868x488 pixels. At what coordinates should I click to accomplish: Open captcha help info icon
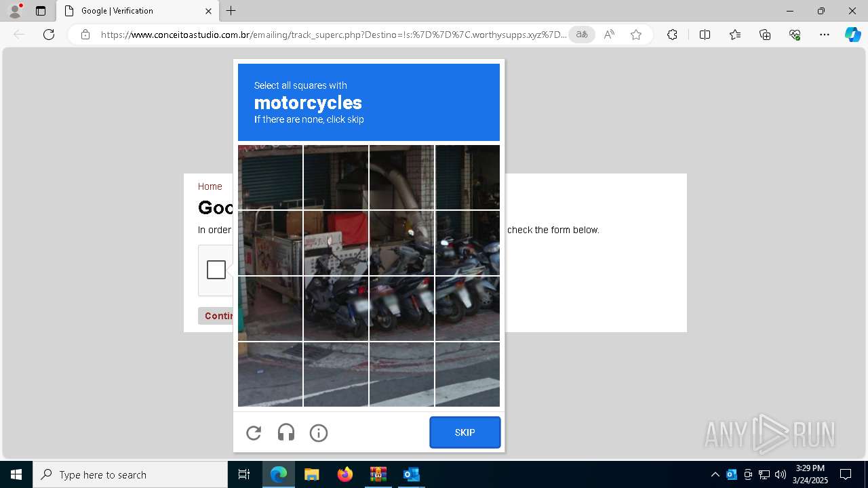[x=319, y=432]
